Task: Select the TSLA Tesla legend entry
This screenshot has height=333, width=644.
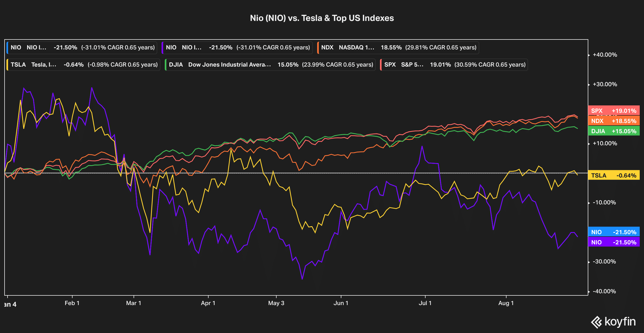Action: 83,65
